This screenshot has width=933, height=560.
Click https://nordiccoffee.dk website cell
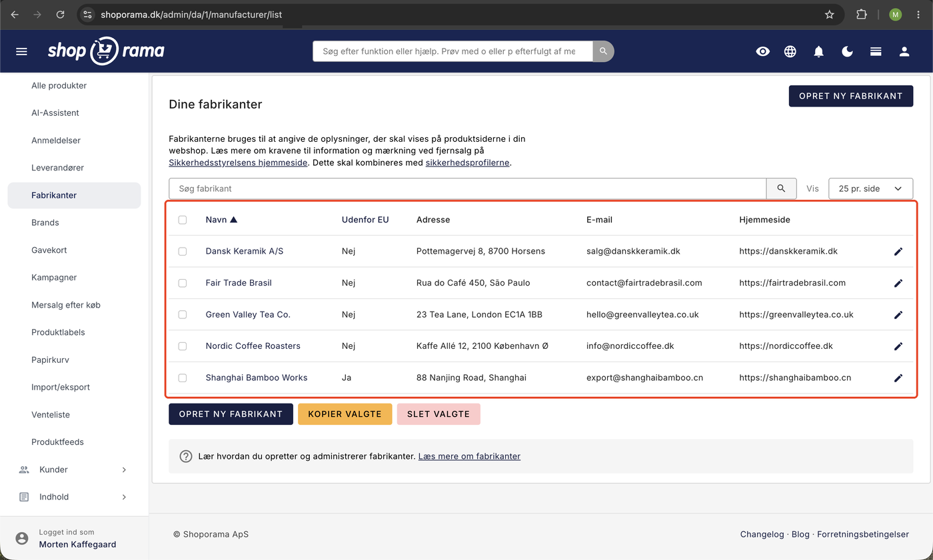786,346
